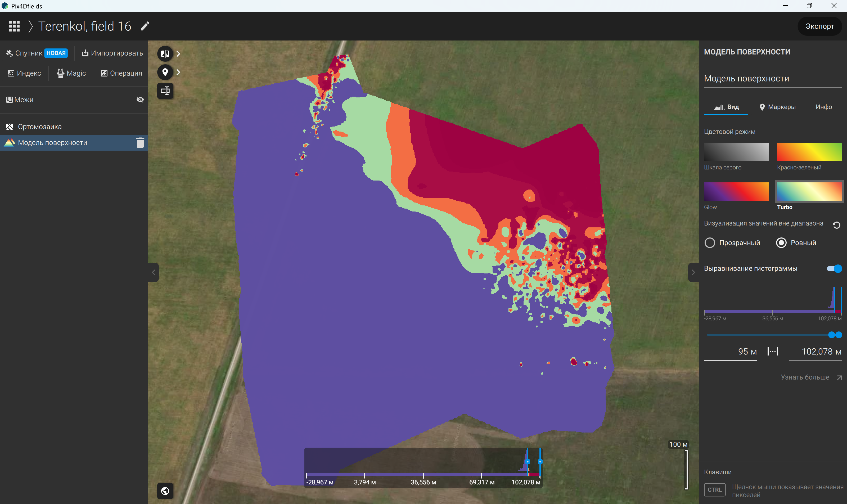This screenshot has height=504, width=847.
Task: Toggle Выравнивание гистограммы switch
Action: click(834, 268)
